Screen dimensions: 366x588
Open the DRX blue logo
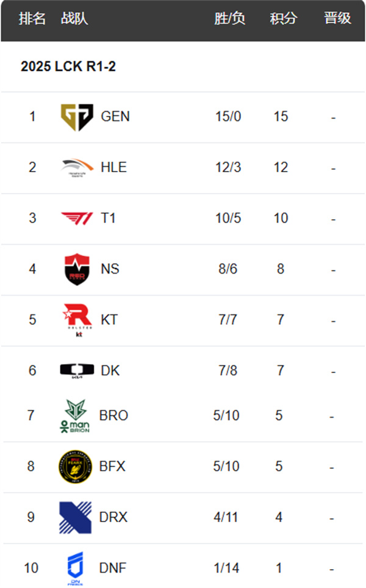point(75,518)
